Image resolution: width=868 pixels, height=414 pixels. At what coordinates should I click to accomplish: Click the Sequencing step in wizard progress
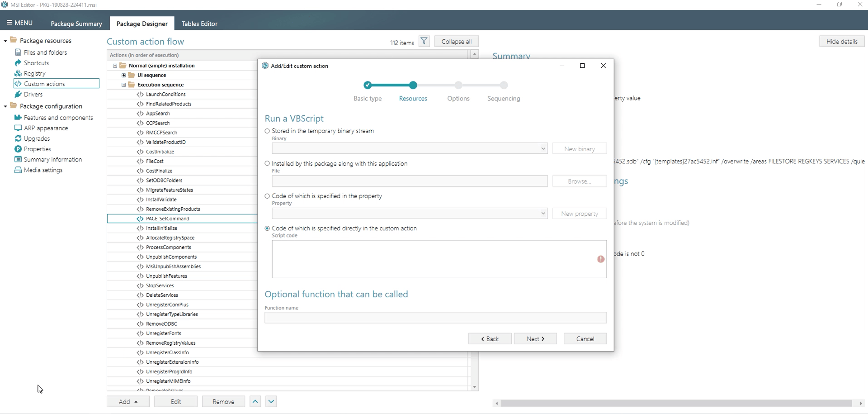pos(504,85)
